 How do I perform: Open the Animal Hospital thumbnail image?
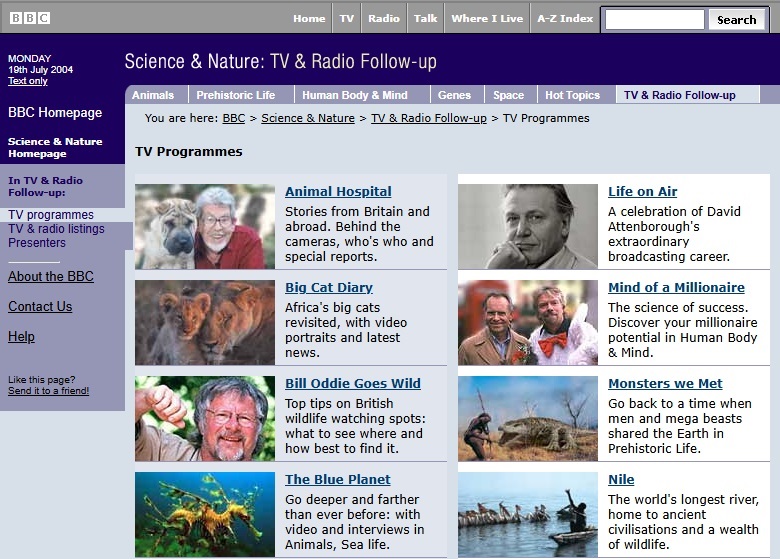click(x=205, y=227)
